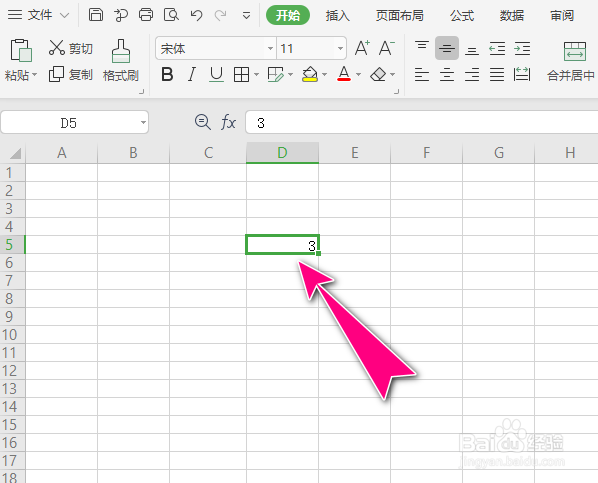
Task: Switch to the 插入 tab
Action: pos(338,16)
